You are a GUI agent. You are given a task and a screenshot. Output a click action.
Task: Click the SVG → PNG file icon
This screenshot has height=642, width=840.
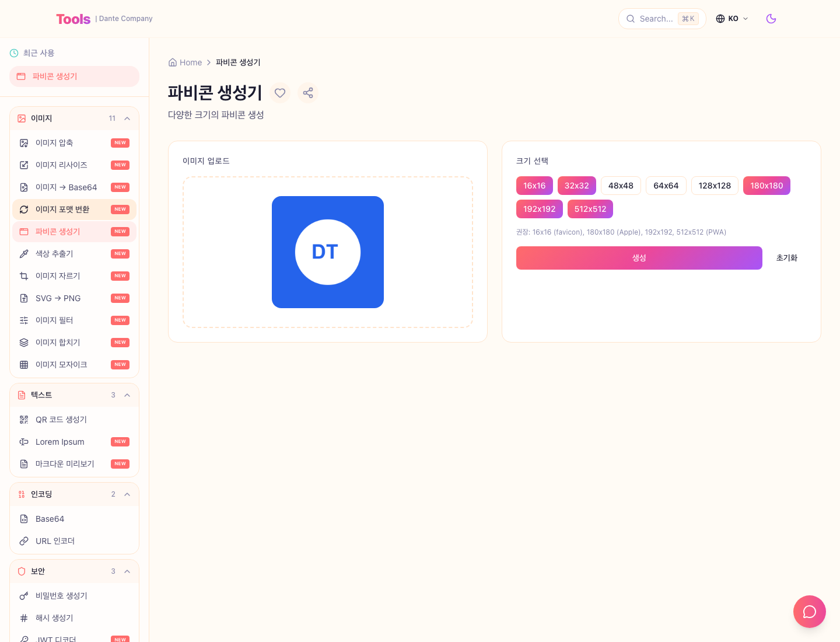(x=24, y=298)
